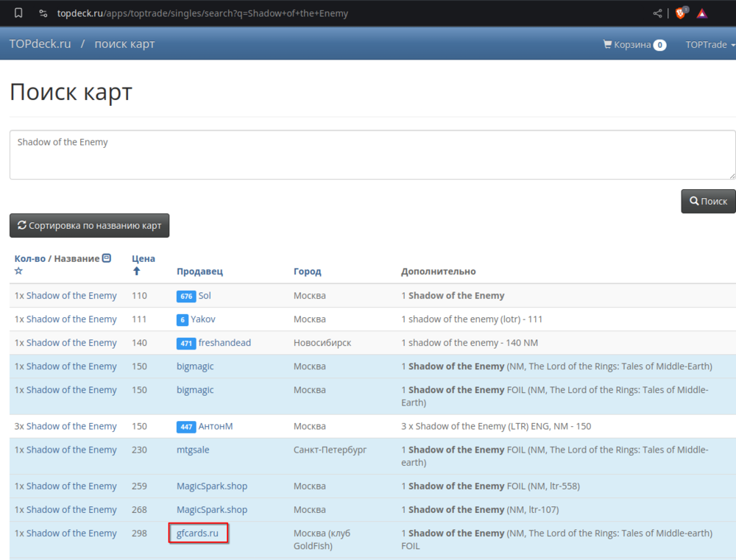Click the browser bookmark icon
The width and height of the screenshot is (736, 560).
(18, 13)
